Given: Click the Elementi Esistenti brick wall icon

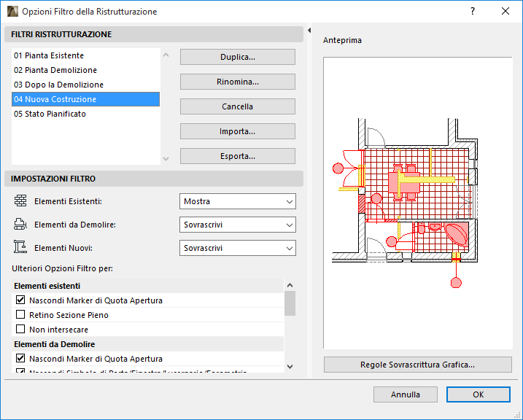Looking at the screenshot, I should [20, 201].
